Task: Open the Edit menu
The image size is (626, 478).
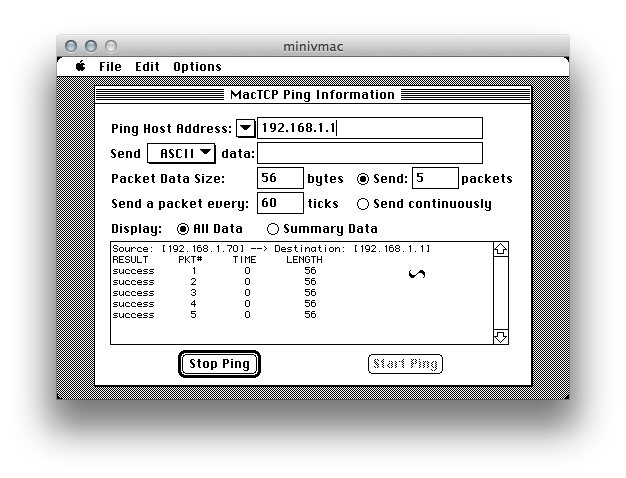Action: click(147, 66)
